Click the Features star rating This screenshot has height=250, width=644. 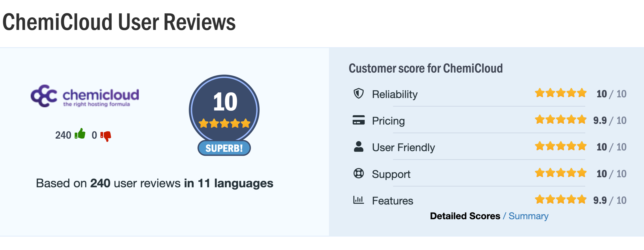coord(561,199)
